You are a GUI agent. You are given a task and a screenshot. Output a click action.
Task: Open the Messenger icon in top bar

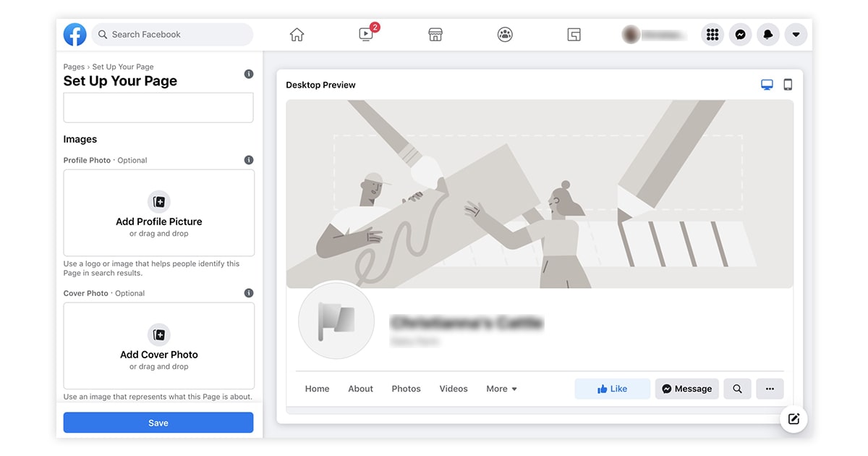740,35
